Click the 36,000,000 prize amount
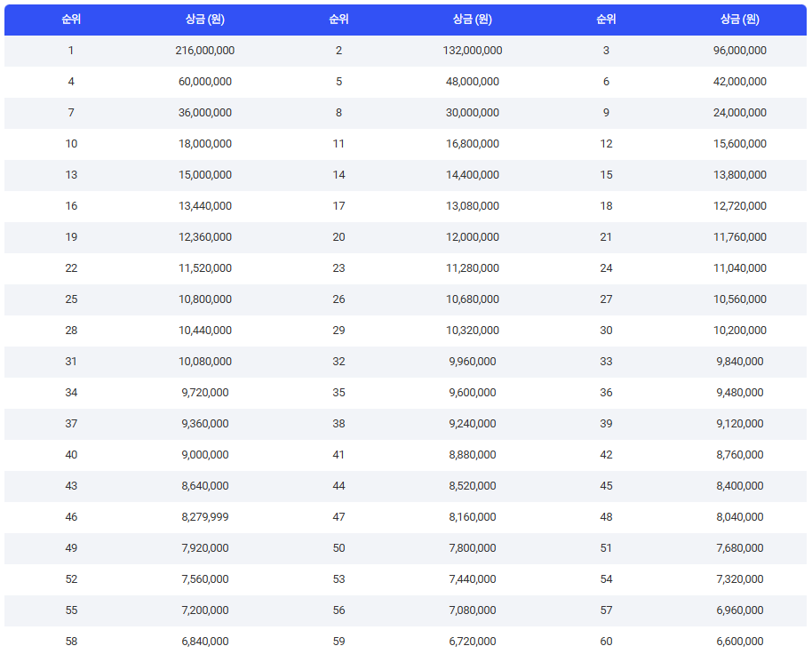Image resolution: width=812 pixels, height=662 pixels. tap(205, 113)
